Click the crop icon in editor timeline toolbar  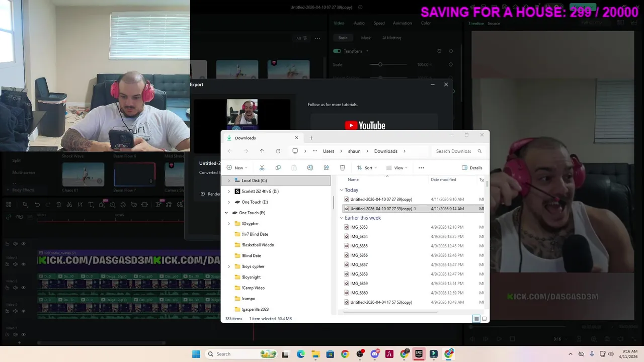[80, 205]
